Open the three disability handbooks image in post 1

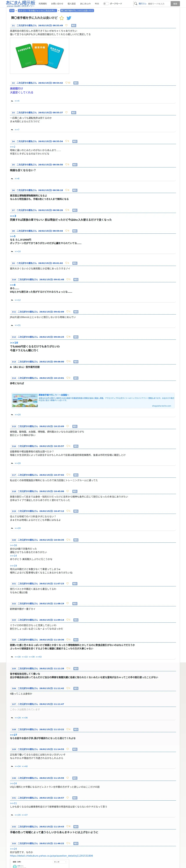coord(40,56)
